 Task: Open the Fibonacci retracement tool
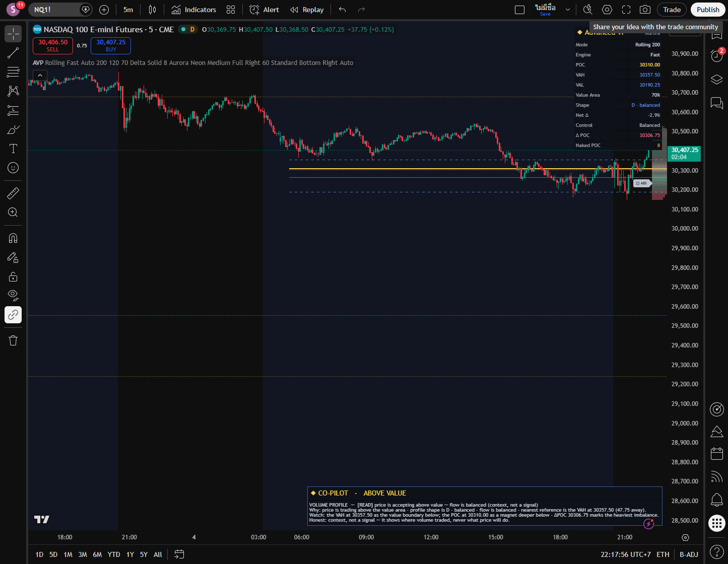click(x=13, y=72)
